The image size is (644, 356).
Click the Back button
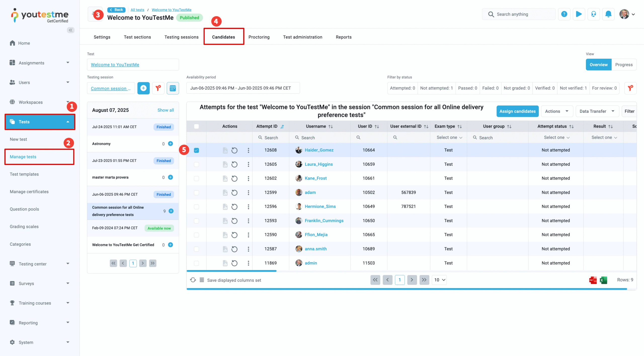116,10
